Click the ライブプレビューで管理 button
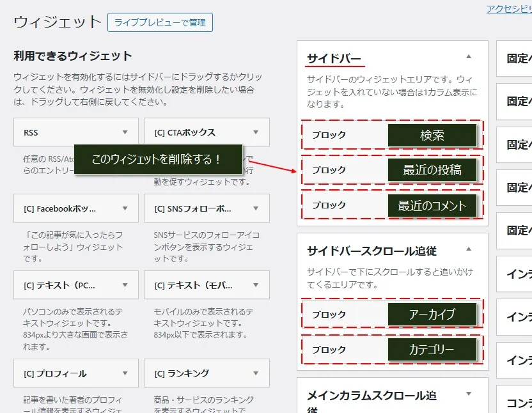 [160, 22]
